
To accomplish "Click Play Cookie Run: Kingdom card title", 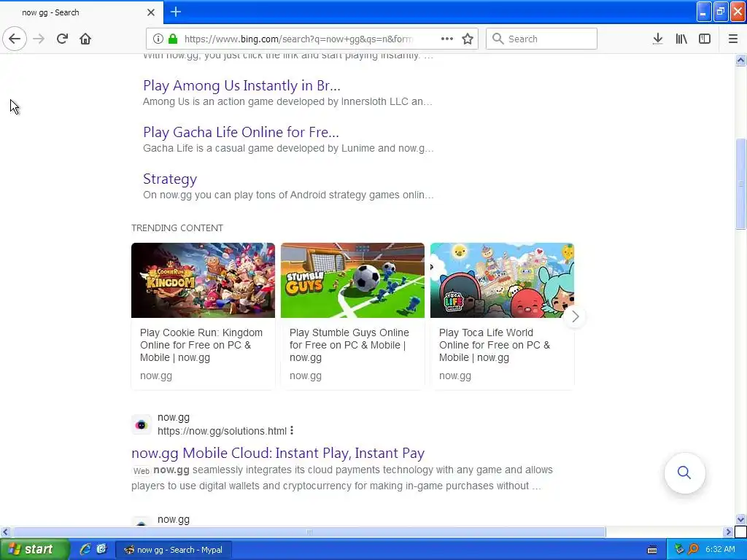I will tap(201, 345).
